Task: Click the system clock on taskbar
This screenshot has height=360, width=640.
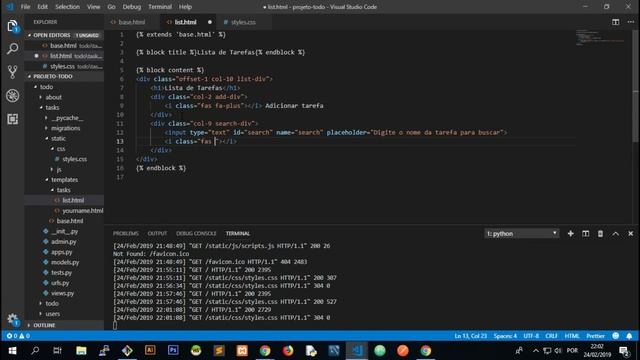Action: point(597,351)
